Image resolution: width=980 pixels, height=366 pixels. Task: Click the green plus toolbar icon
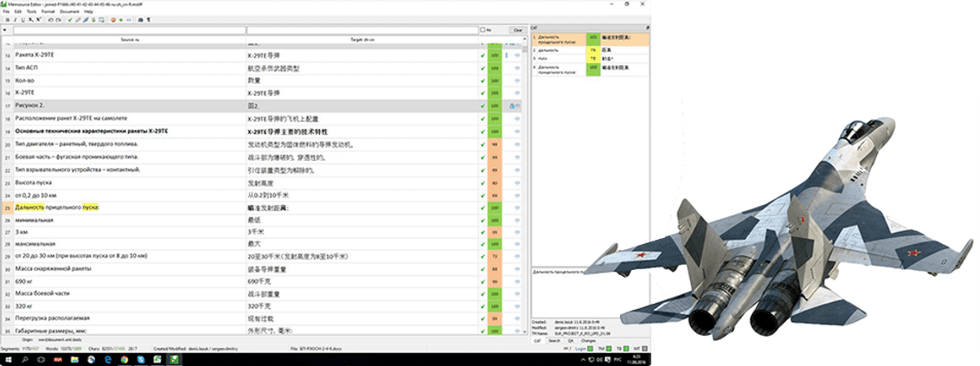click(x=121, y=19)
